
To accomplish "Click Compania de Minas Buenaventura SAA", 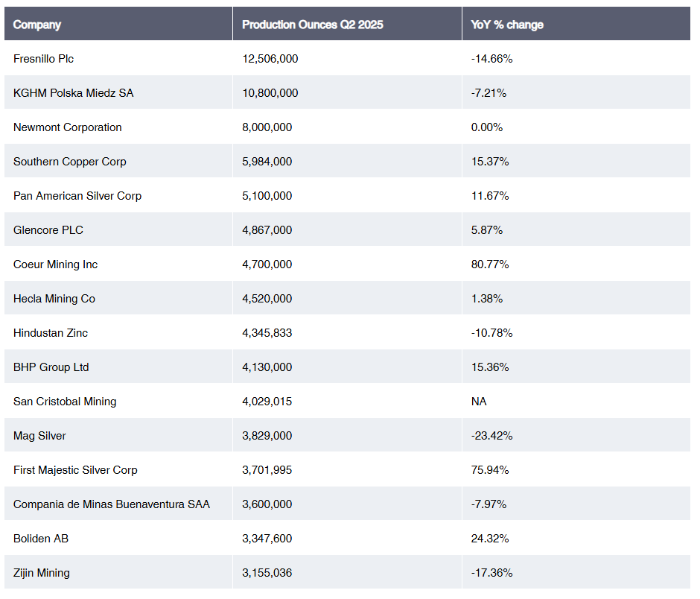I will coord(112,504).
